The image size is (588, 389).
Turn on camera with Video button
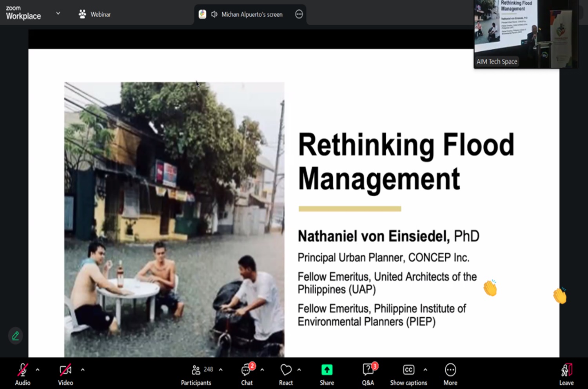(65, 370)
